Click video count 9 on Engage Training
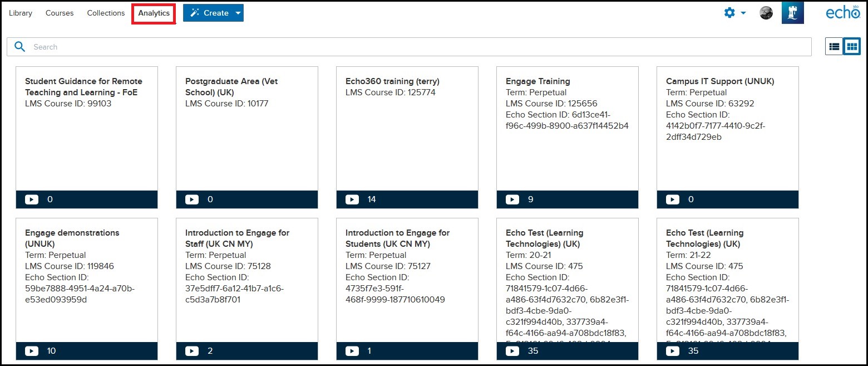The image size is (868, 366). click(530, 199)
